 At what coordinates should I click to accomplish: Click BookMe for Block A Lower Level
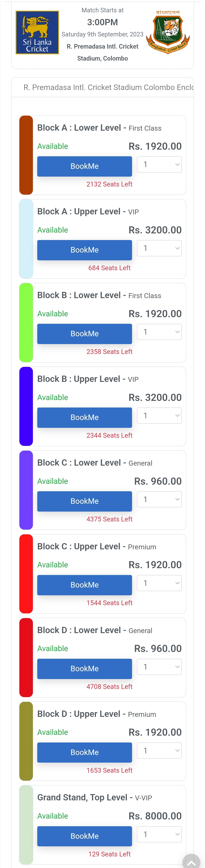coord(84,166)
